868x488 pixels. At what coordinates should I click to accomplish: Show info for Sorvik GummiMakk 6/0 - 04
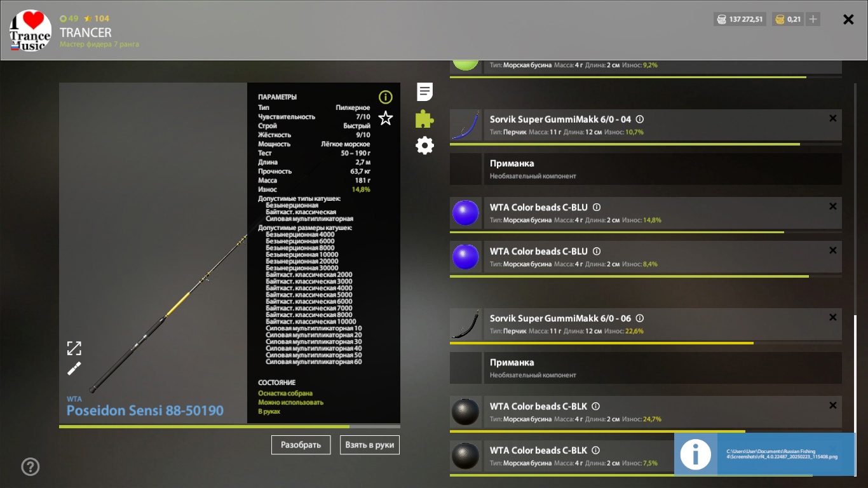coord(640,119)
